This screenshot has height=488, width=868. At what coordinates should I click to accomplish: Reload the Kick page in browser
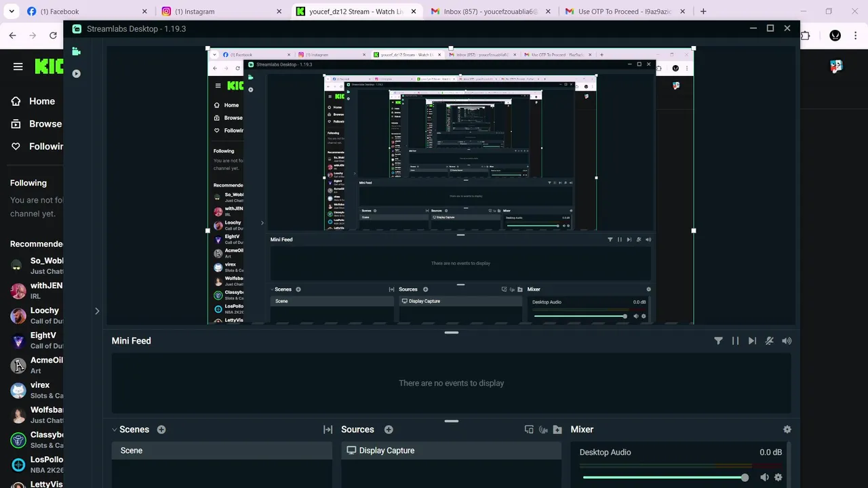pyautogui.click(x=53, y=35)
